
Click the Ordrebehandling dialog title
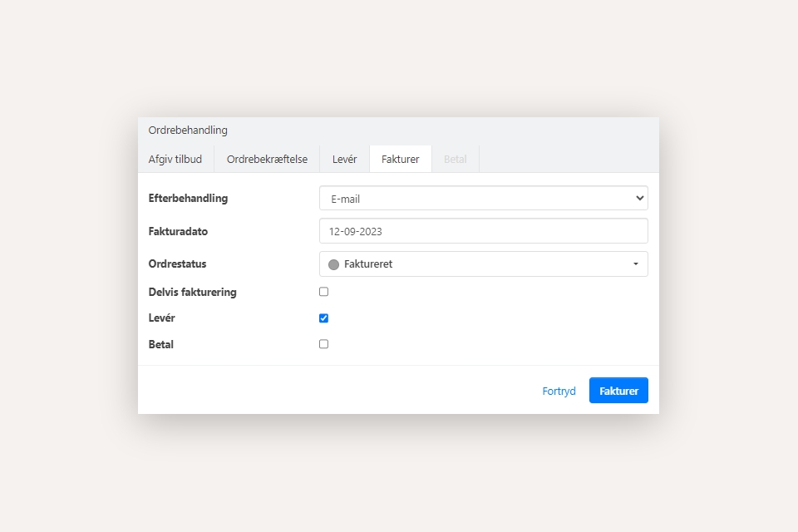188,131
